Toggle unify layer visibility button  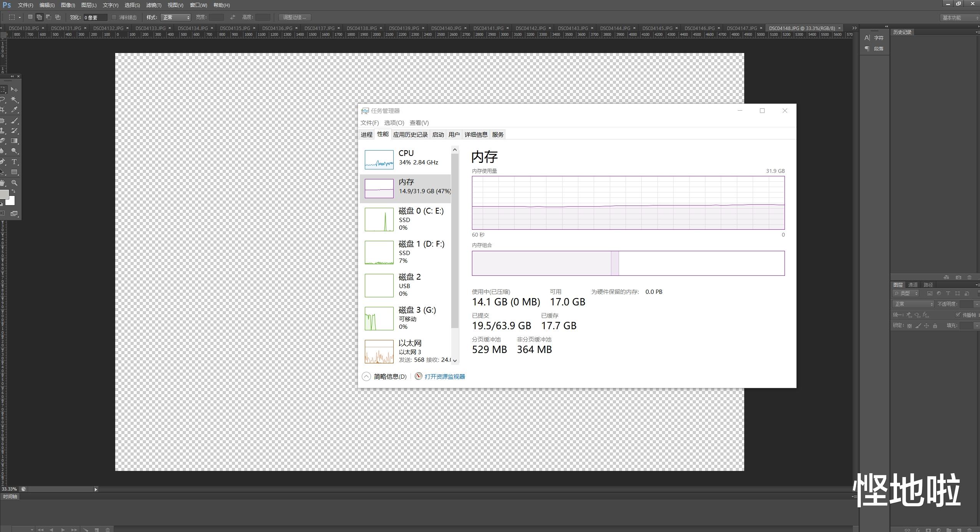[917, 315]
